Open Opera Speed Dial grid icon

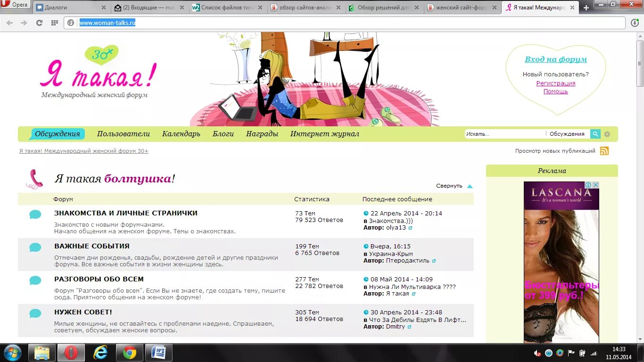(x=55, y=23)
